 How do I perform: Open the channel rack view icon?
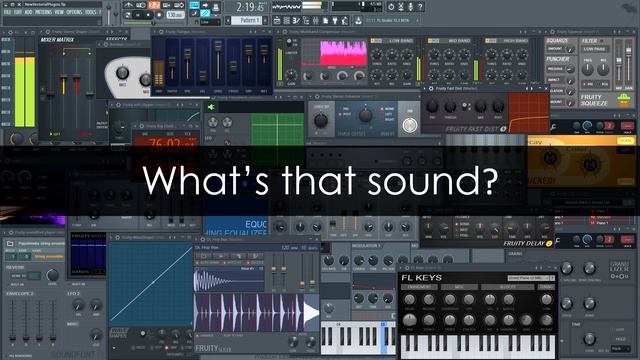tap(287, 20)
